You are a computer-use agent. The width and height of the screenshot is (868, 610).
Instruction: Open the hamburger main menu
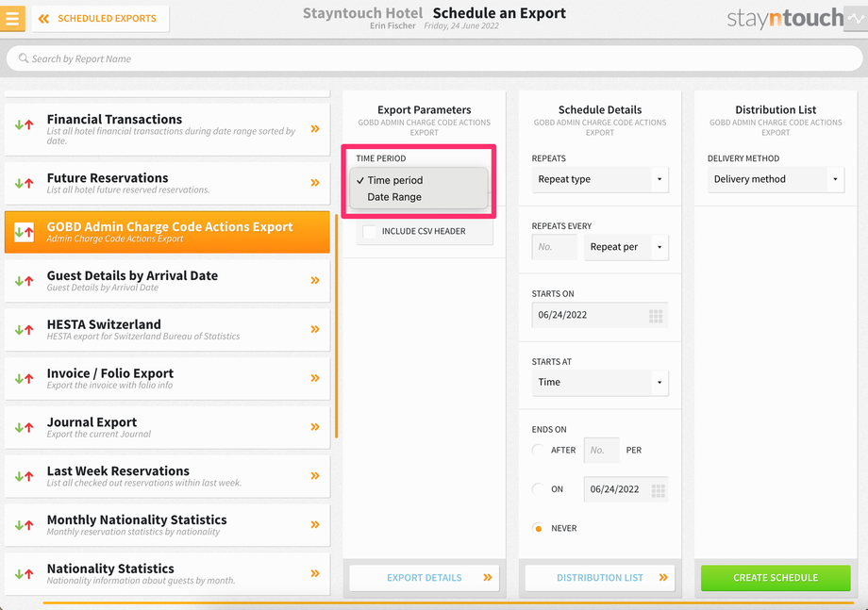pos(12,18)
